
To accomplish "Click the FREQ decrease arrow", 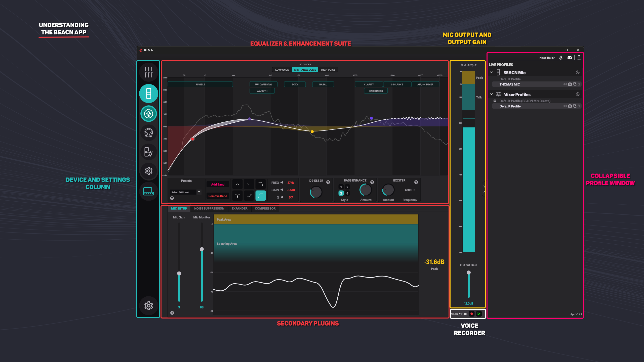I will point(282,183).
